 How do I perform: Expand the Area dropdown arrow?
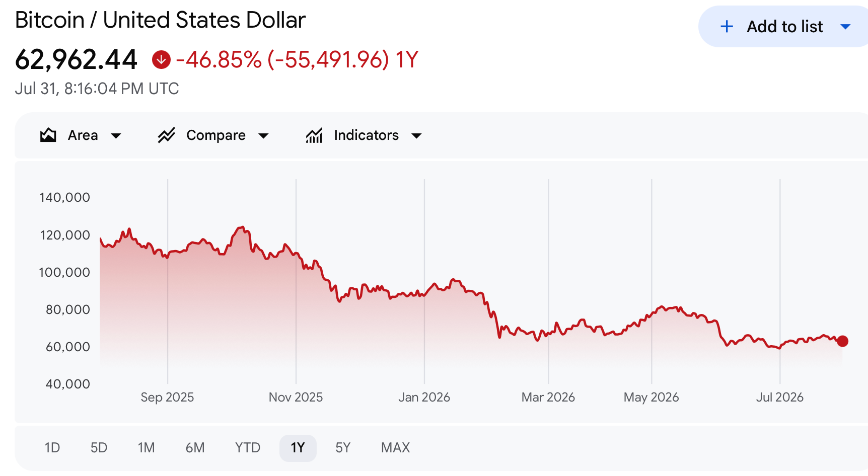pyautogui.click(x=116, y=136)
